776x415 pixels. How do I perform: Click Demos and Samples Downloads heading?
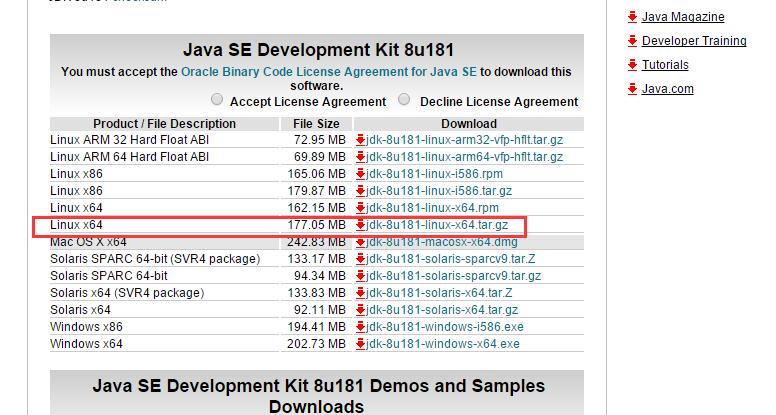[319, 396]
